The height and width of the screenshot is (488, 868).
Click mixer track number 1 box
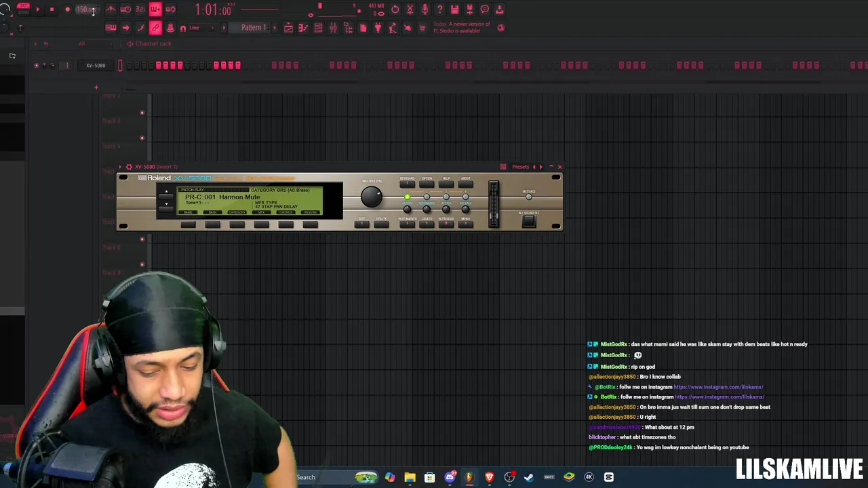(67, 65)
